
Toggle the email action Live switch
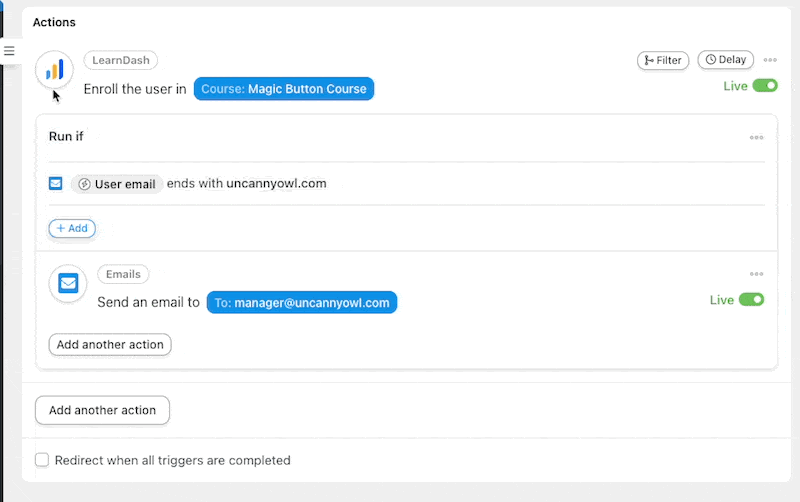point(751,300)
